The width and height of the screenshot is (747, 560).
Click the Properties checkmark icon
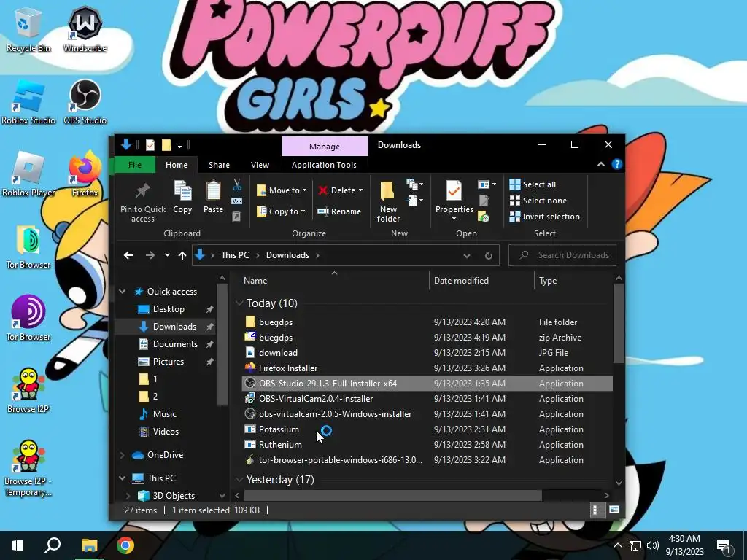[454, 191]
